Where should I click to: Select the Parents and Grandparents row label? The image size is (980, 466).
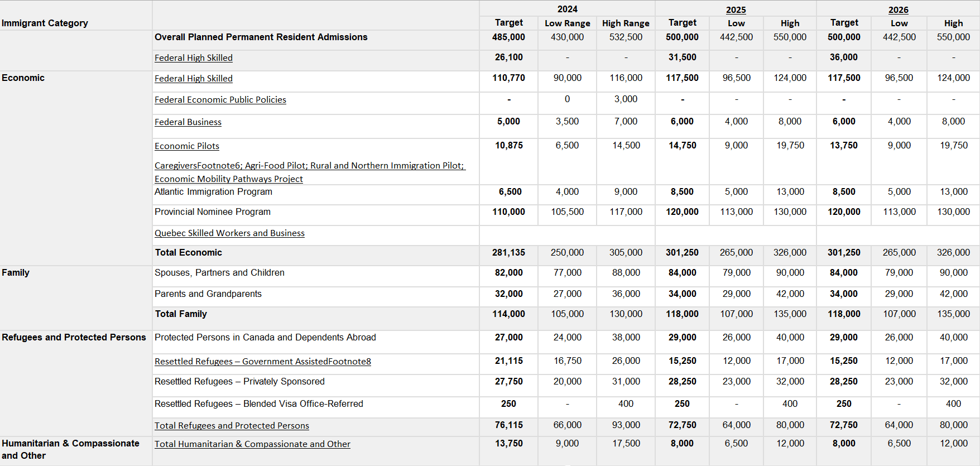(x=208, y=294)
